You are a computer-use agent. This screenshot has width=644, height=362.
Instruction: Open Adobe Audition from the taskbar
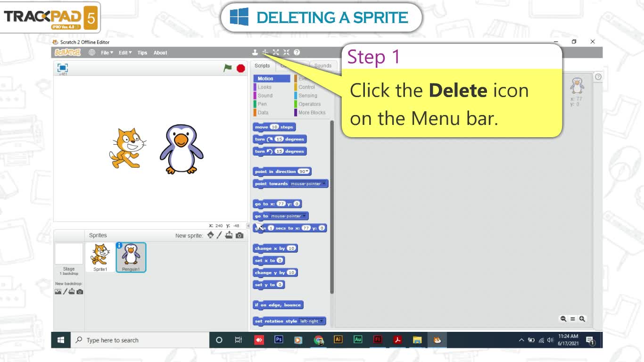point(358,339)
